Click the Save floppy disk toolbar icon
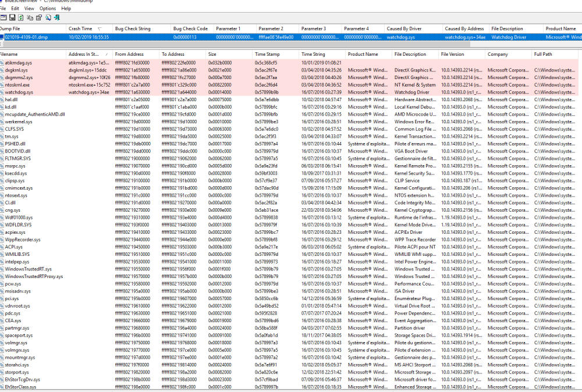582x392 pixels. click(12, 18)
